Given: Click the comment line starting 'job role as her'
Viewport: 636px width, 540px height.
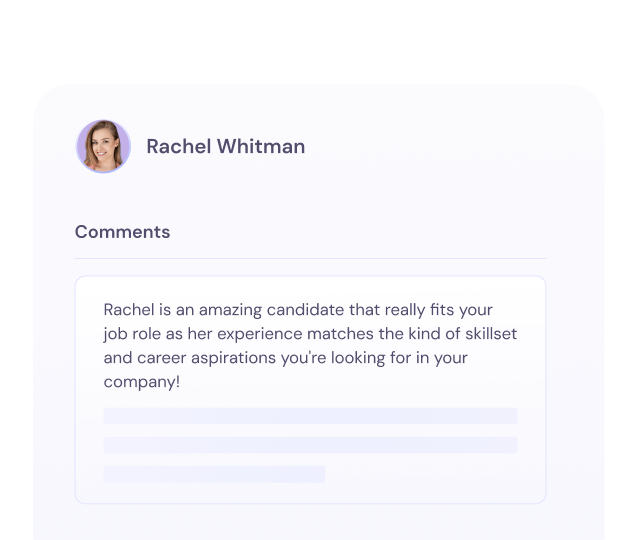Looking at the screenshot, I should pos(310,334).
